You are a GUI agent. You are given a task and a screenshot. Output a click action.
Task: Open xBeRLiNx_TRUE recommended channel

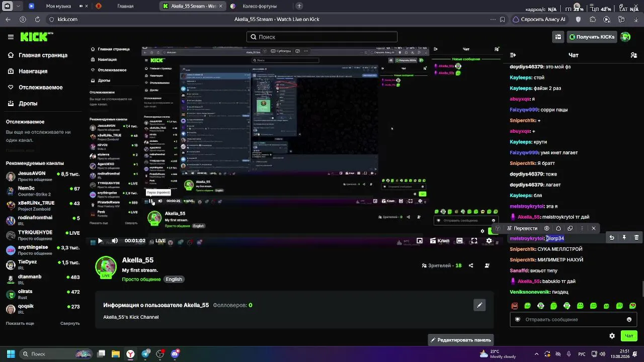pyautogui.click(x=43, y=206)
